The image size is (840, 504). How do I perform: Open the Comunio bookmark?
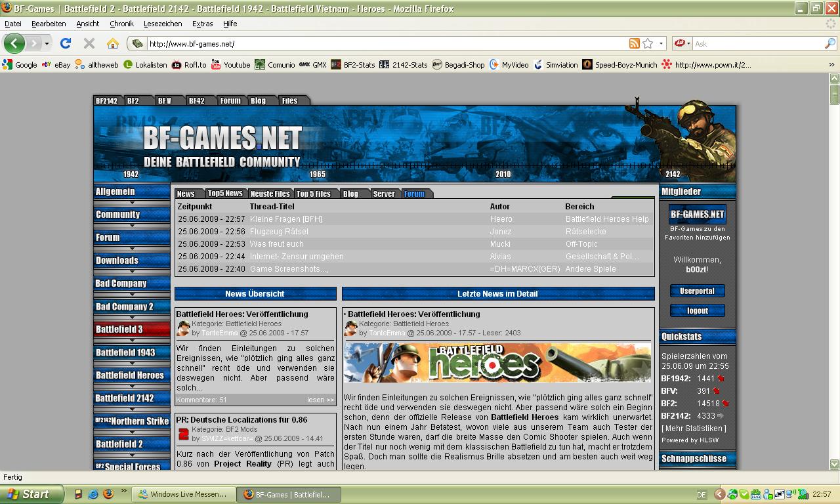275,64
